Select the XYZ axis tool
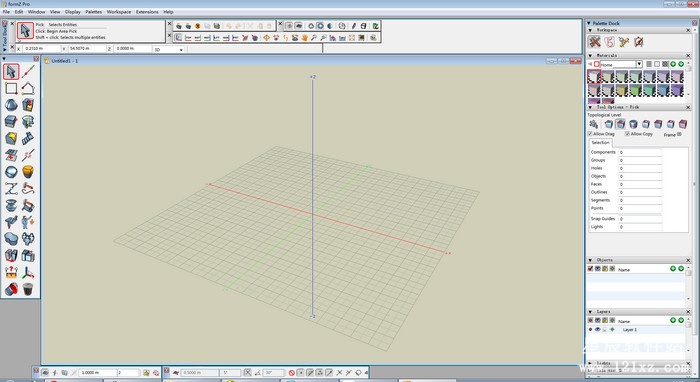Image resolution: width=700 pixels, height=382 pixels. tap(28, 272)
